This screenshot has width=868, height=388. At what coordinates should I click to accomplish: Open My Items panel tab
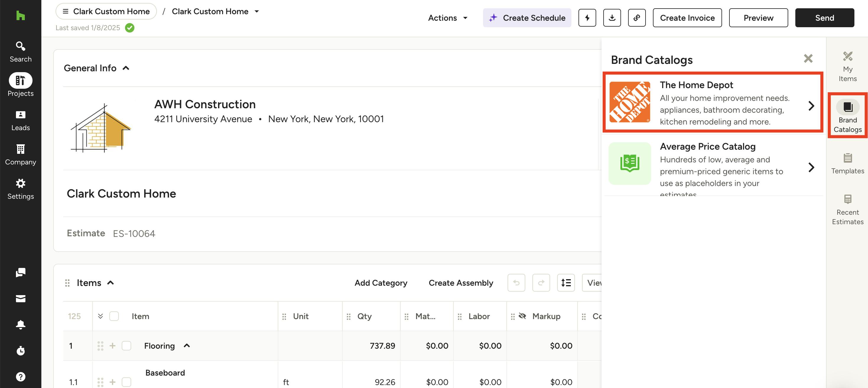click(x=847, y=67)
